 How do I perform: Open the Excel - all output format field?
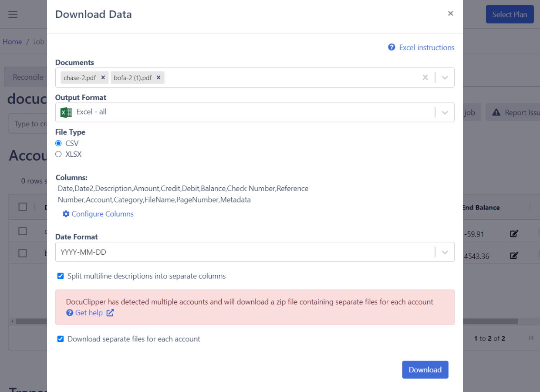(255, 112)
